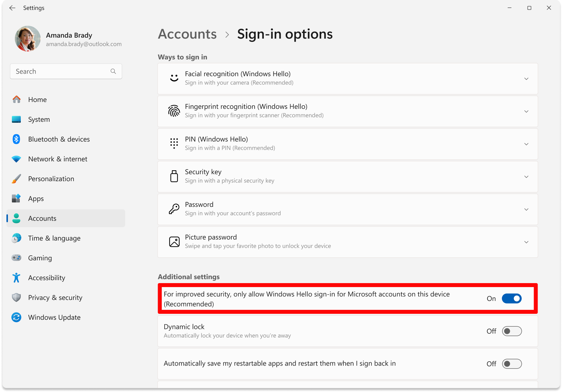Select the Accessibility icon
Viewport: 562px width, 392px height.
coord(16,278)
